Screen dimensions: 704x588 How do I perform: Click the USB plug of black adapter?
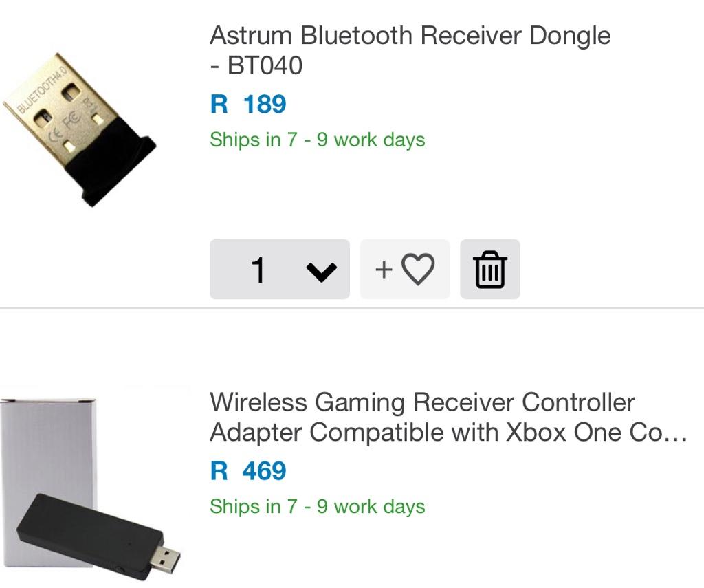[x=164, y=559]
